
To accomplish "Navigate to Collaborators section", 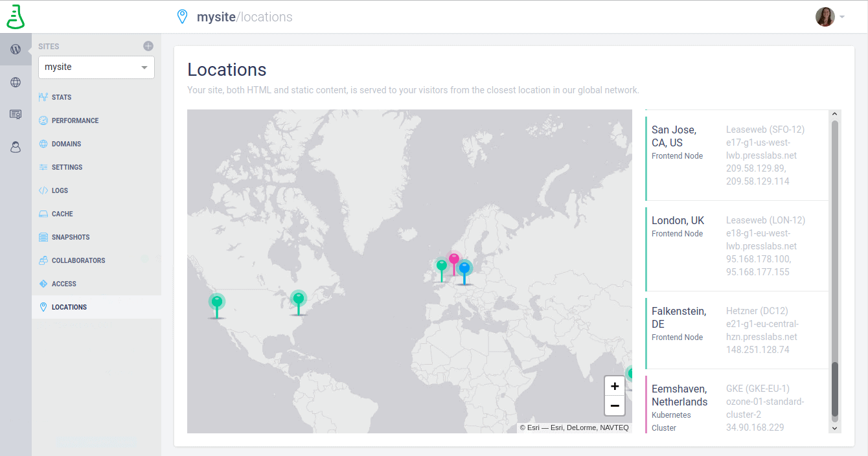I will [78, 260].
